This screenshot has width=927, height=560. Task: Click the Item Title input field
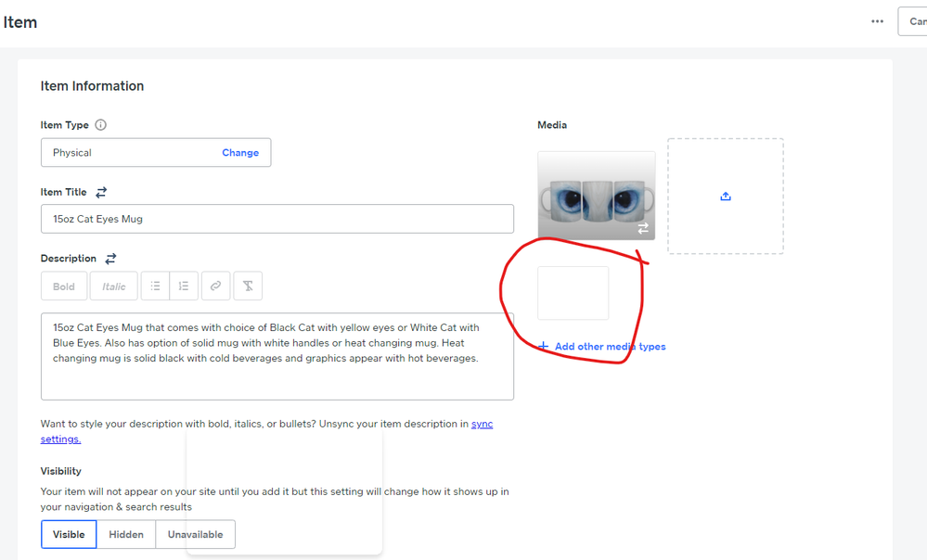[277, 219]
